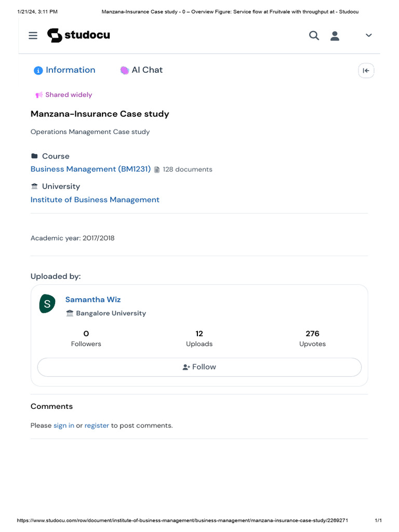Click the Course folder icon
This screenshot has height=532, width=399.
pos(34,156)
